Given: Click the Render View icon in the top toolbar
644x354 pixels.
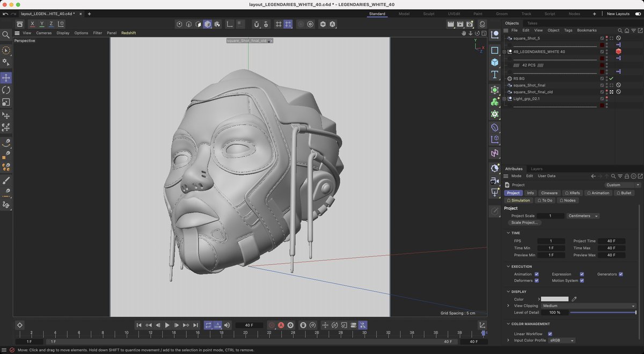Looking at the screenshot, I should pyautogui.click(x=451, y=24).
